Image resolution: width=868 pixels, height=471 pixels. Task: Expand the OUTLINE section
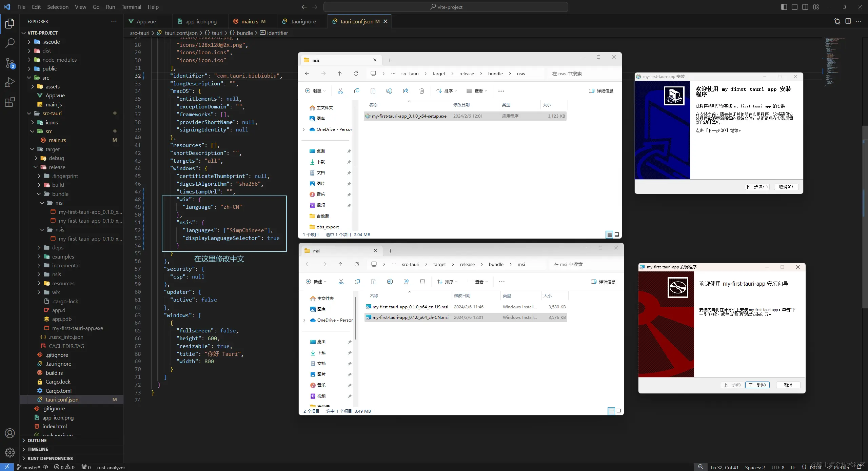click(37, 441)
